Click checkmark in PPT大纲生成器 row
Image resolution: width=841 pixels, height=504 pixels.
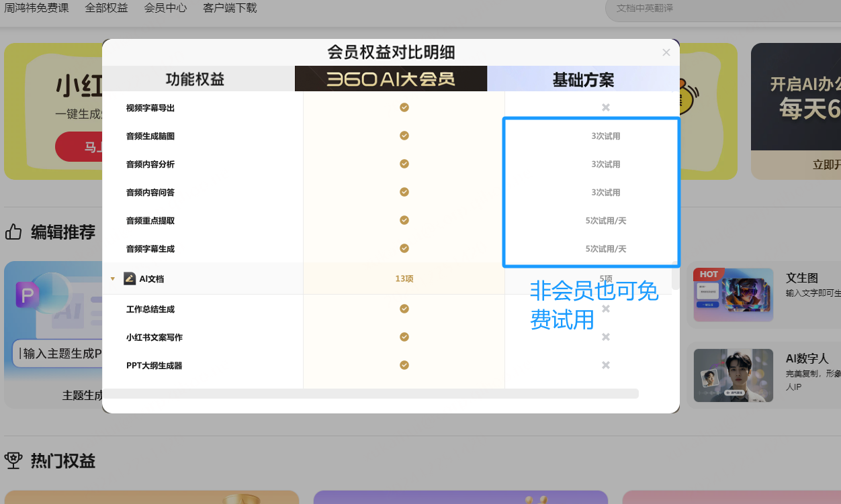404,365
